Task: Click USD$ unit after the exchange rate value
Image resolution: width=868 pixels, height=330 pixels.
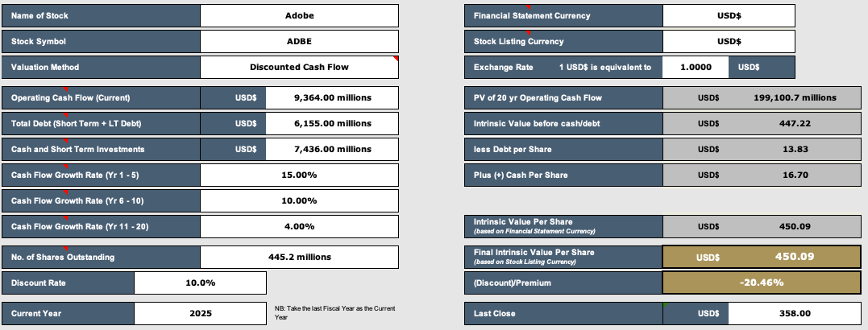Action: click(749, 68)
